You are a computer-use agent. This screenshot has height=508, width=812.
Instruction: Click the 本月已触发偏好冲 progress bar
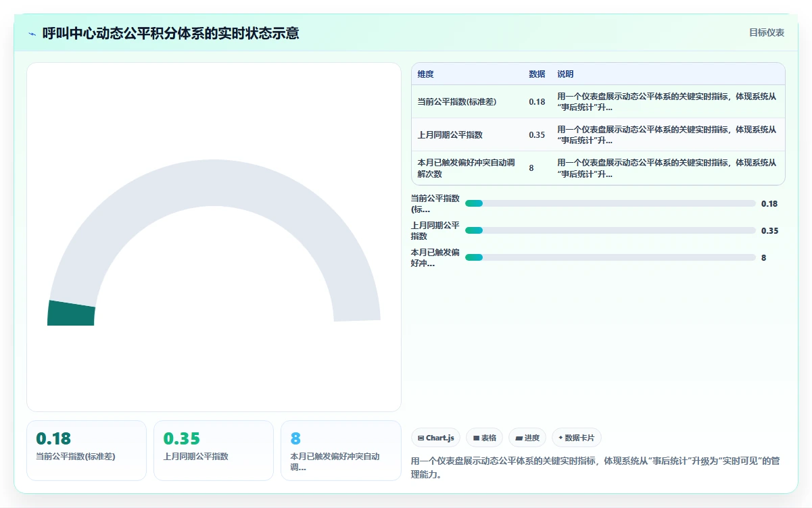point(611,257)
